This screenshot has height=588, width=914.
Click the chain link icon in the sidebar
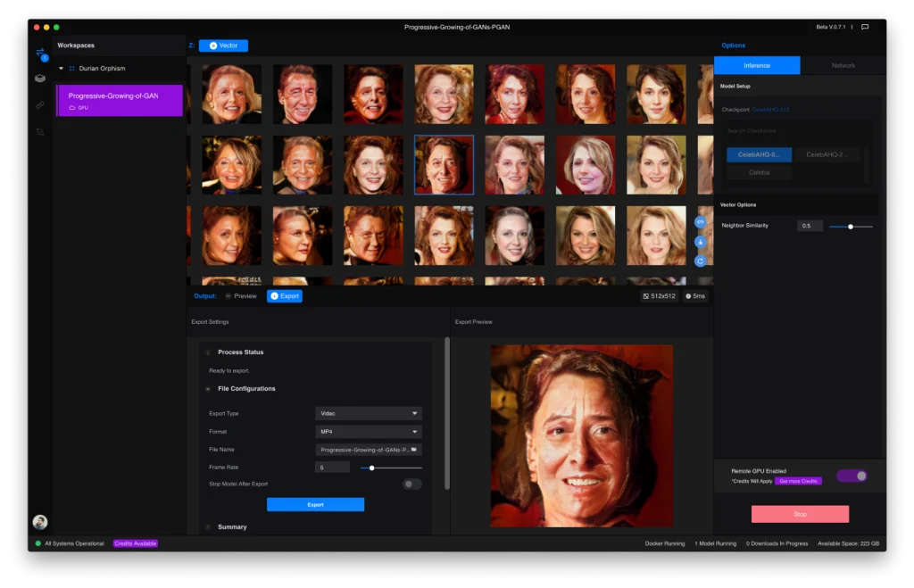pyautogui.click(x=40, y=105)
